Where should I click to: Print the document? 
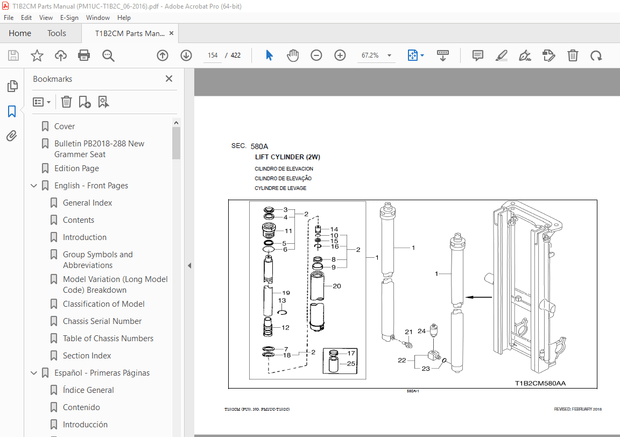pos(84,55)
